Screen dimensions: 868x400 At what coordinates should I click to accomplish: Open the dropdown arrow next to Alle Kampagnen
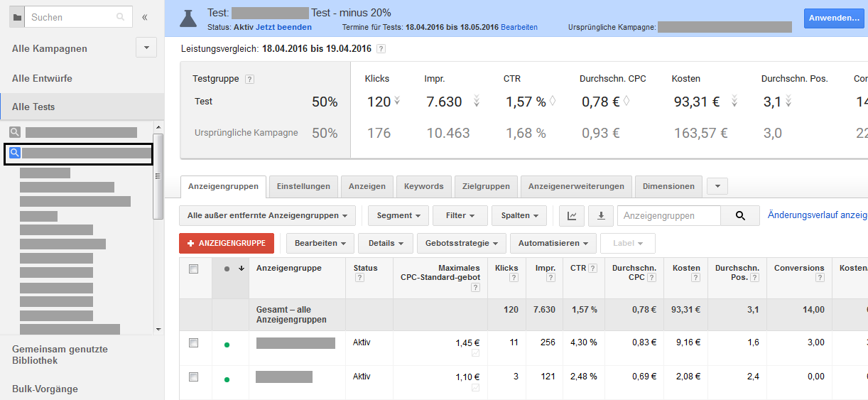pos(146,48)
